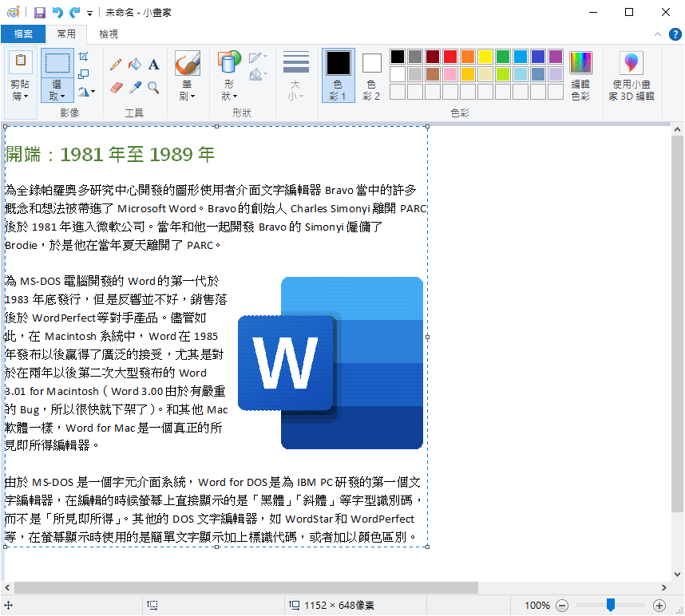Click the Brushes icon
This screenshot has height=616, width=685.
click(188, 62)
